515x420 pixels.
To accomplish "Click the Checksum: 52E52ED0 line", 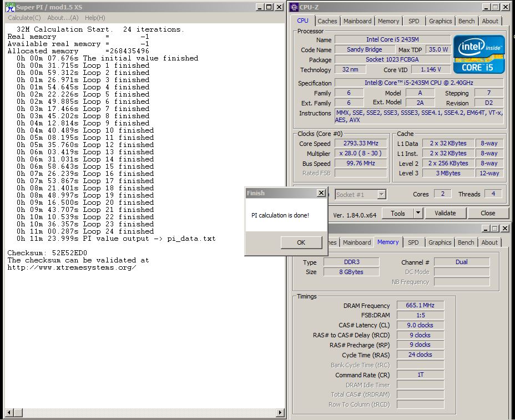I will [47, 253].
